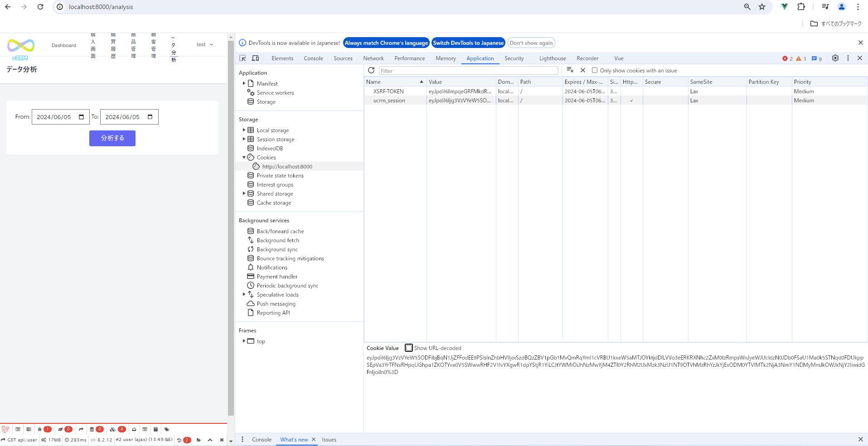Minimize the debugbar with the up chevron

pos(210,440)
